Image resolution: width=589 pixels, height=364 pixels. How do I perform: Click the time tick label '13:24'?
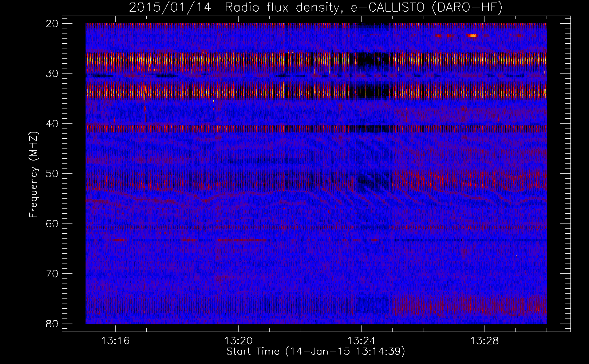(x=361, y=341)
